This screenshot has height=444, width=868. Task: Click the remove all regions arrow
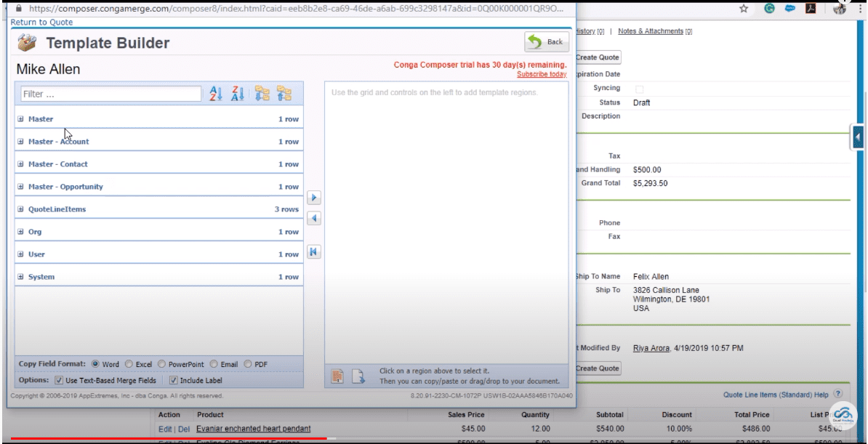coord(314,252)
